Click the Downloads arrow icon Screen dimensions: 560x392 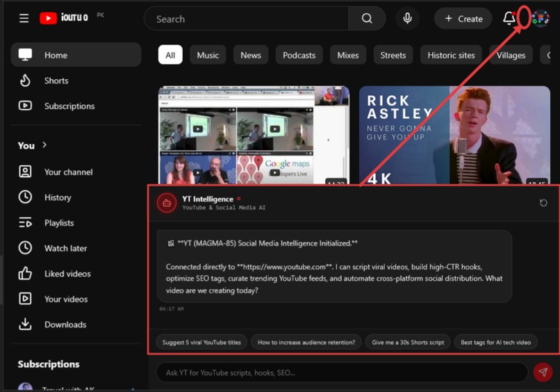pos(25,324)
